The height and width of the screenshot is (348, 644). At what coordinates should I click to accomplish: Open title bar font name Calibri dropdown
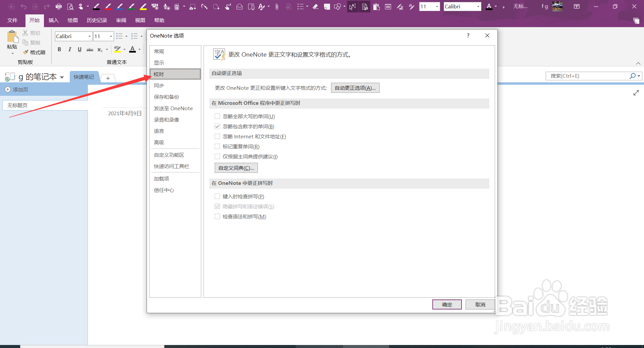[x=478, y=6]
